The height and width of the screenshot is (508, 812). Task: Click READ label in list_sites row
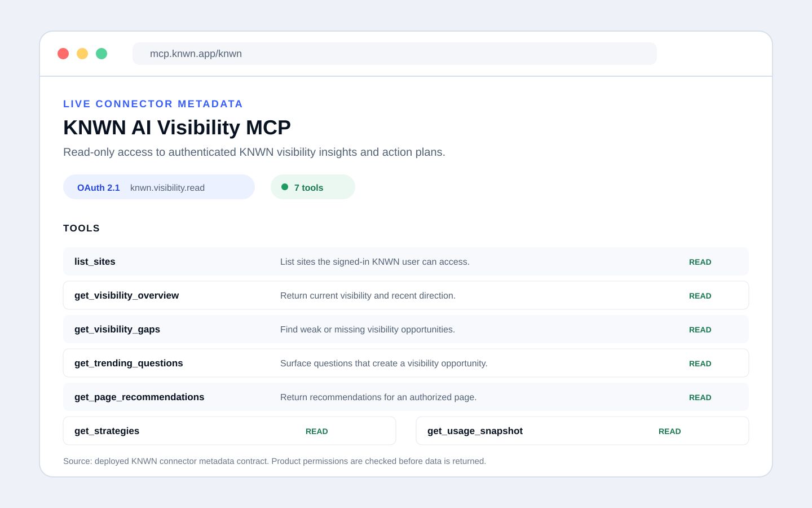click(x=700, y=262)
